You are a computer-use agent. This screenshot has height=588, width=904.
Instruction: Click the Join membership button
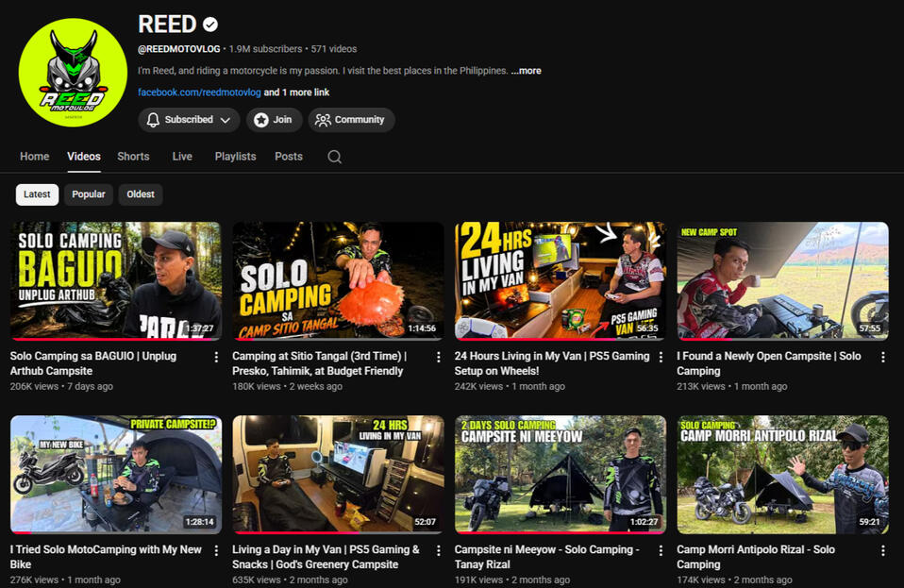(274, 120)
